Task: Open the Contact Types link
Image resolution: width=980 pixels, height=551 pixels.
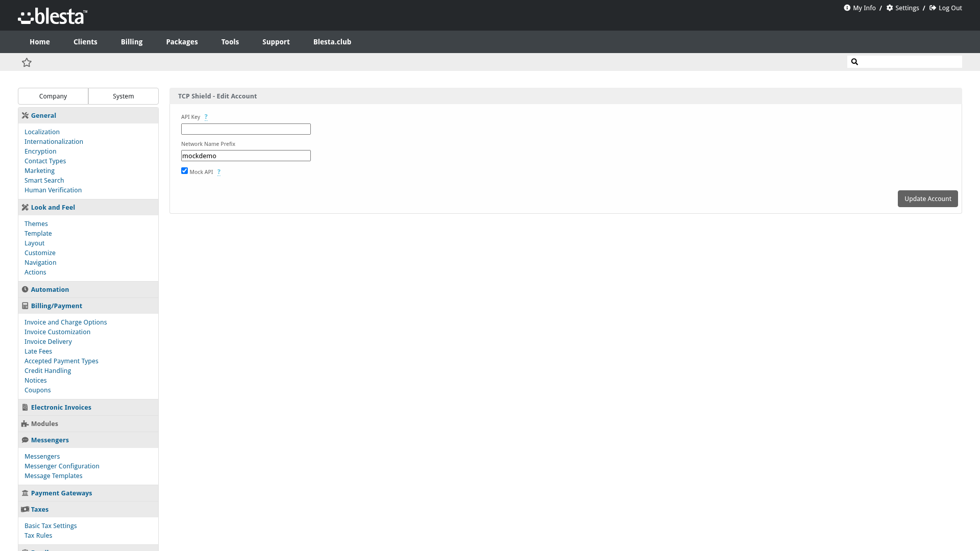Action: 45,161
